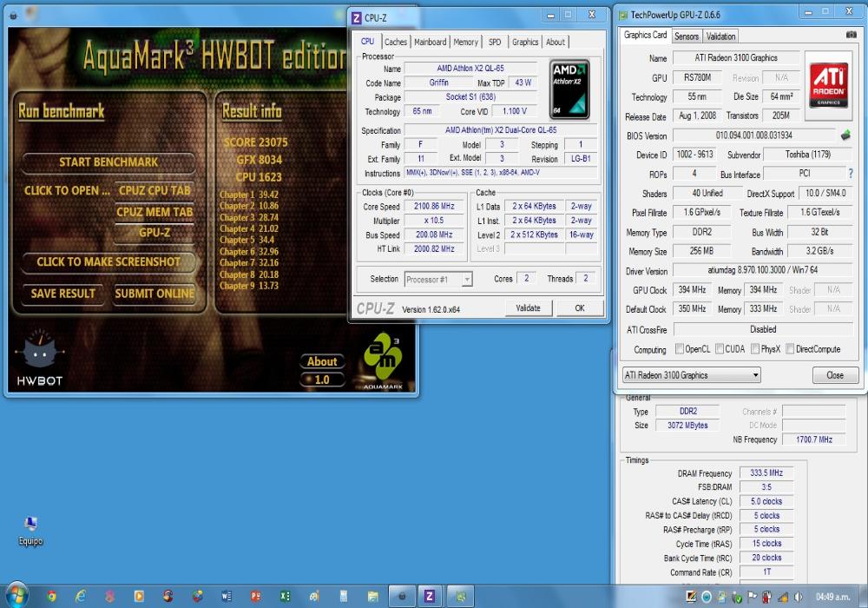
Task: Select the CPU tab in CPU-Z
Action: pos(367,42)
